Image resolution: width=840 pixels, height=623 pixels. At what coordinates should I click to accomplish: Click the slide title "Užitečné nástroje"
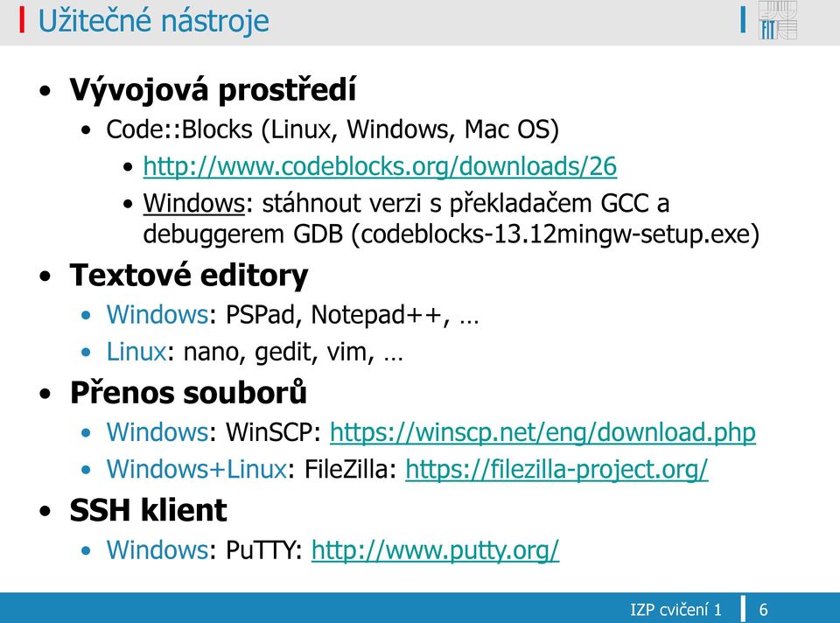point(154,21)
